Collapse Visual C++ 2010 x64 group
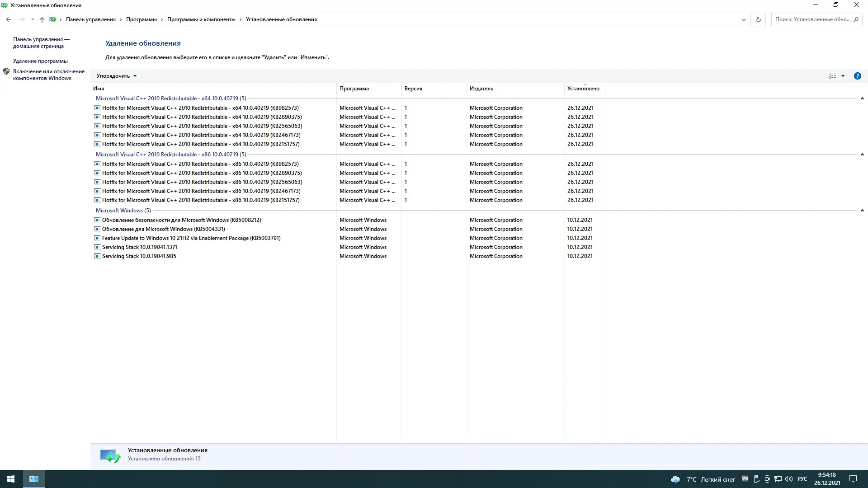 tap(862, 99)
